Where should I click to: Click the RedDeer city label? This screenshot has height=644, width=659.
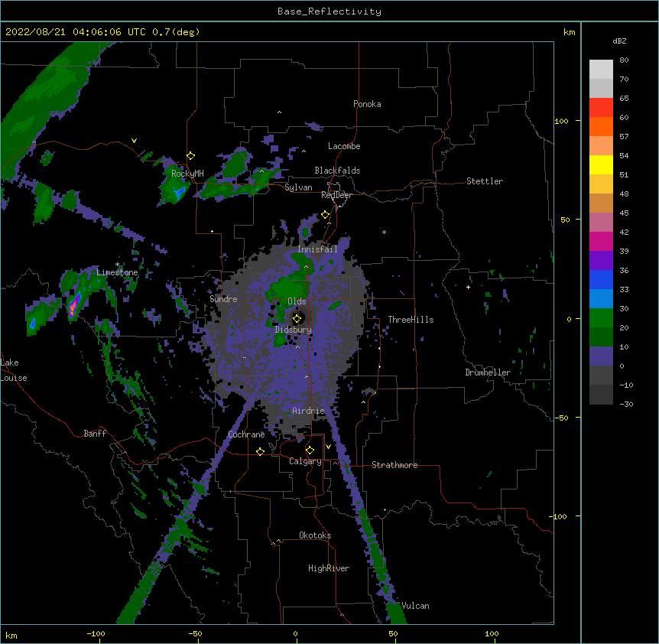[x=336, y=195]
